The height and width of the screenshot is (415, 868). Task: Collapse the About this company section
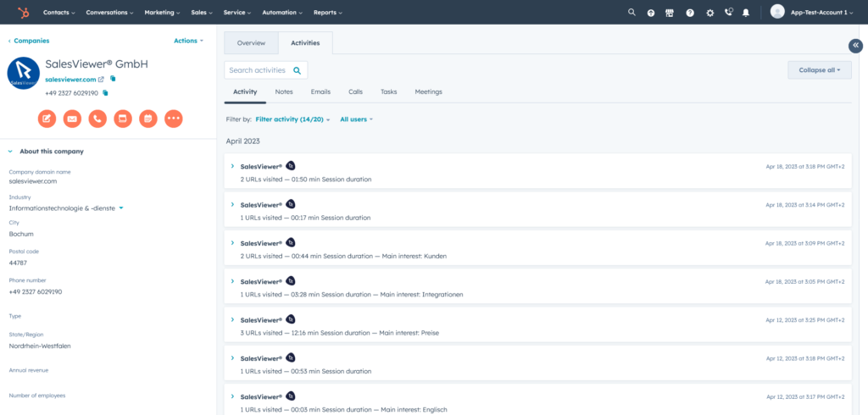click(x=10, y=152)
